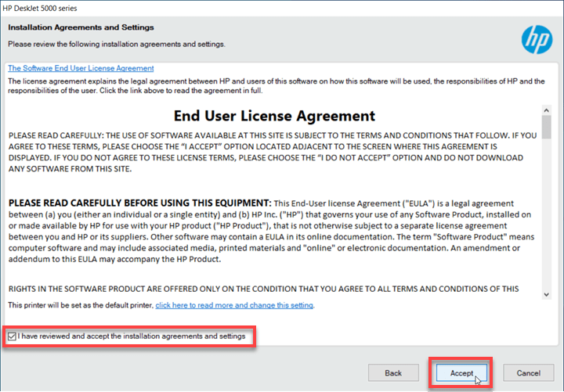Click 'The license agreement explains the legal agreement' text

[x=277, y=86]
